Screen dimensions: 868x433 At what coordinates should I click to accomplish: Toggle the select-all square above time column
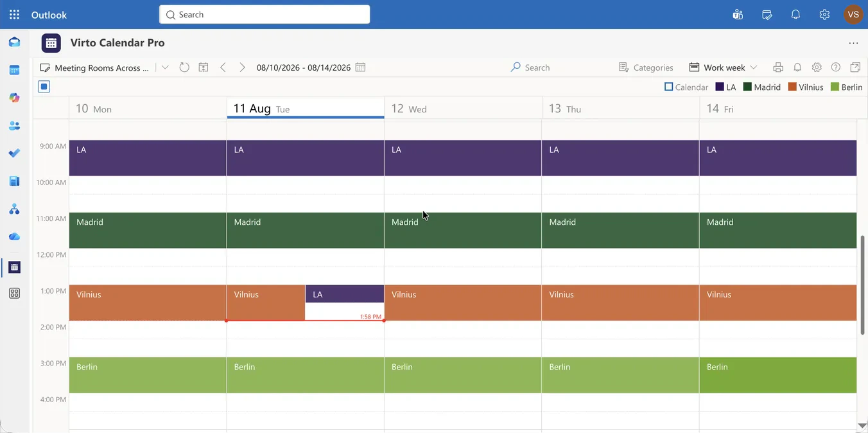pos(44,86)
